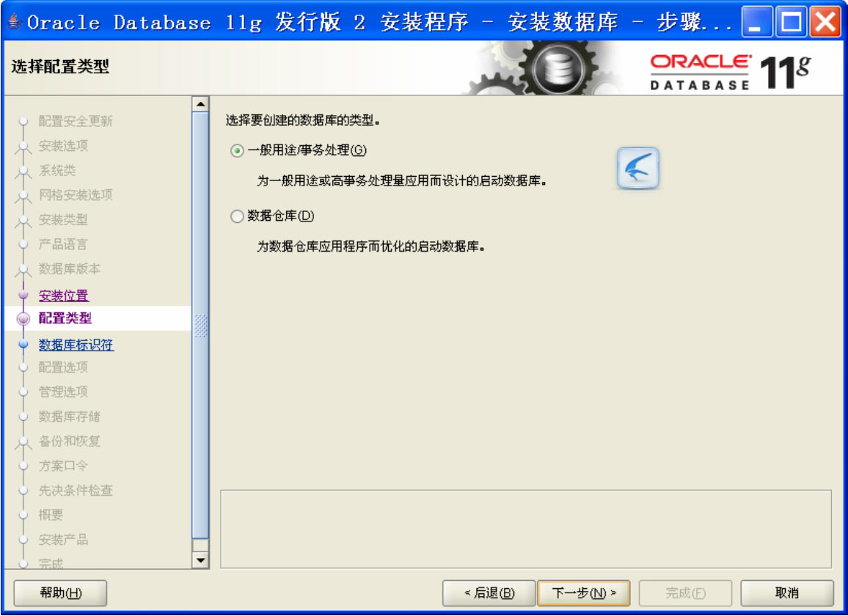The image size is (848, 616).
Task: Click 产品语言 step text
Action: pos(63,244)
